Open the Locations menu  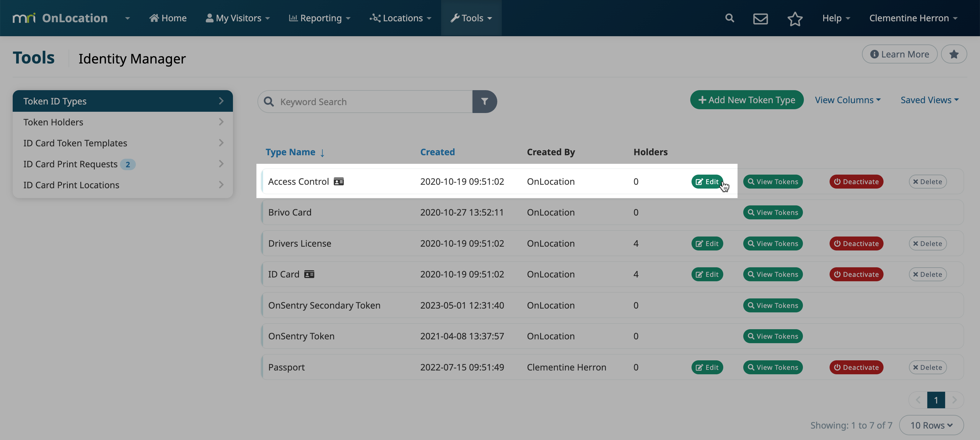point(400,18)
